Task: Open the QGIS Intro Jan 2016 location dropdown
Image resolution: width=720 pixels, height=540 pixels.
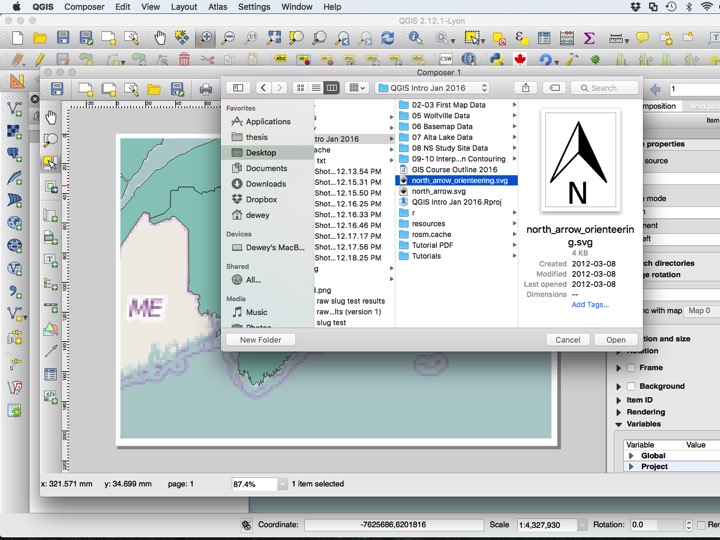Action: pos(432,88)
